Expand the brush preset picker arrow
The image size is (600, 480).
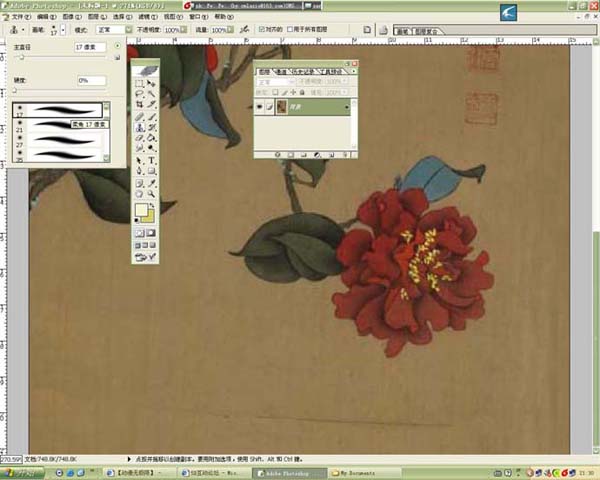[63, 29]
